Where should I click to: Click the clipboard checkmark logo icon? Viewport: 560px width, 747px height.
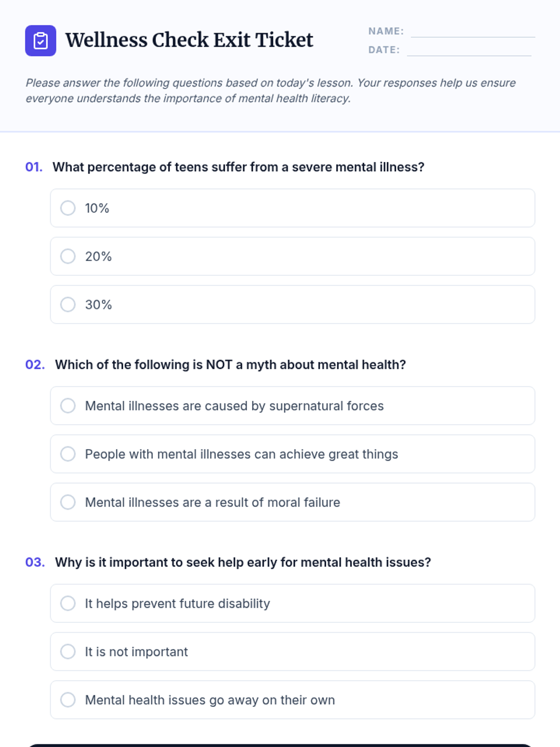pyautogui.click(x=41, y=41)
